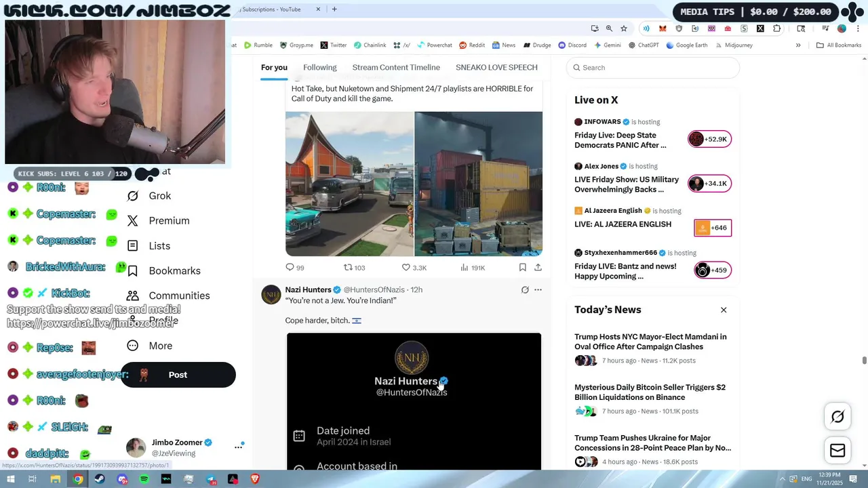Close the Subscriptions - YouTube tab
This screenshot has height=488, width=868.
pyautogui.click(x=319, y=9)
